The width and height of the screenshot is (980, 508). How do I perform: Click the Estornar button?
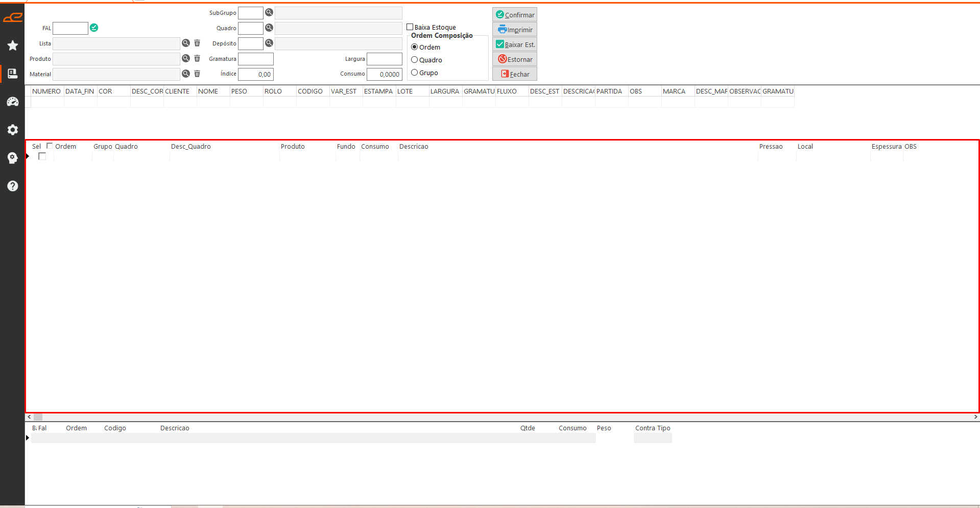pyautogui.click(x=515, y=59)
